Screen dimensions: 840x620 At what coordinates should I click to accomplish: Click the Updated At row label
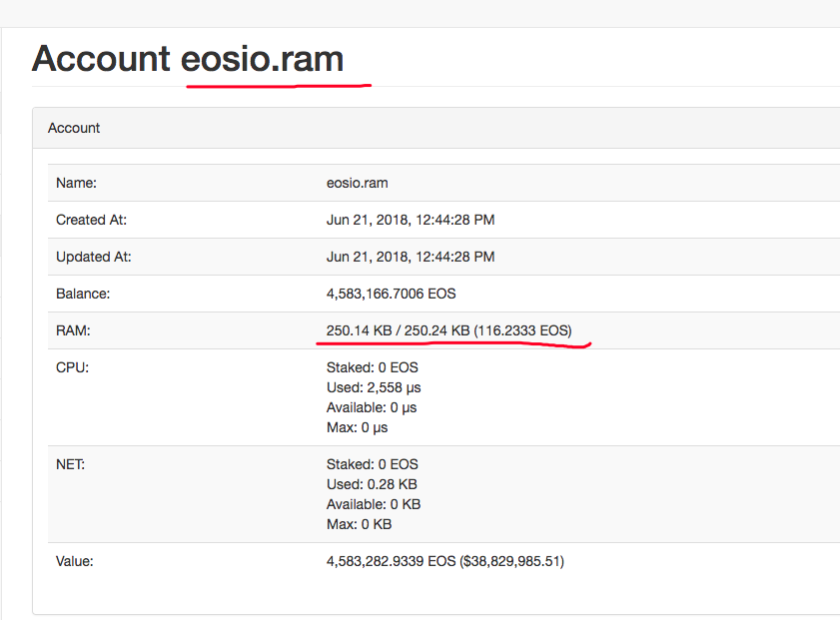pos(93,257)
